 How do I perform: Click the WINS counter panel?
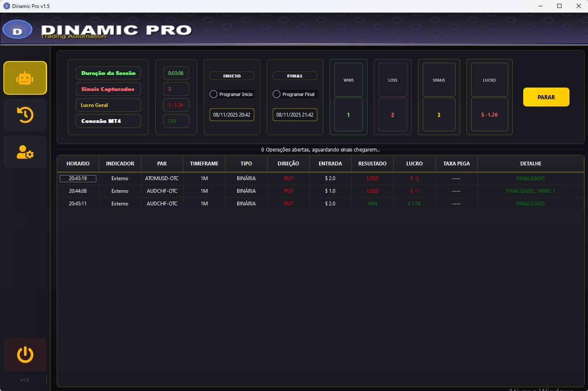pyautogui.click(x=348, y=97)
